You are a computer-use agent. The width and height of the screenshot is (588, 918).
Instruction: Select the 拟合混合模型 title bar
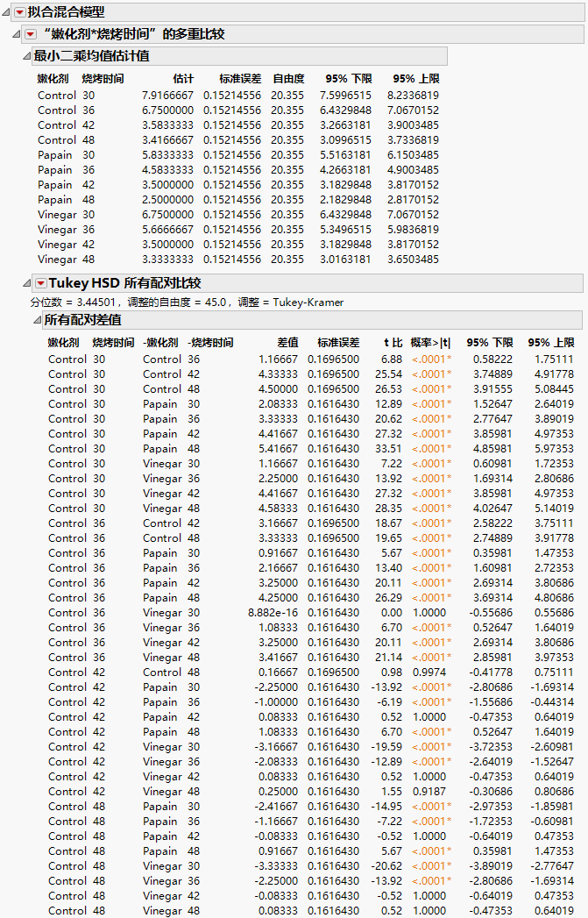point(297,11)
